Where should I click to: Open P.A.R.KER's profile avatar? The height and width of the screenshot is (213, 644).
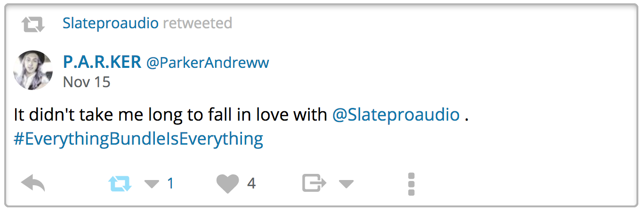point(33,70)
